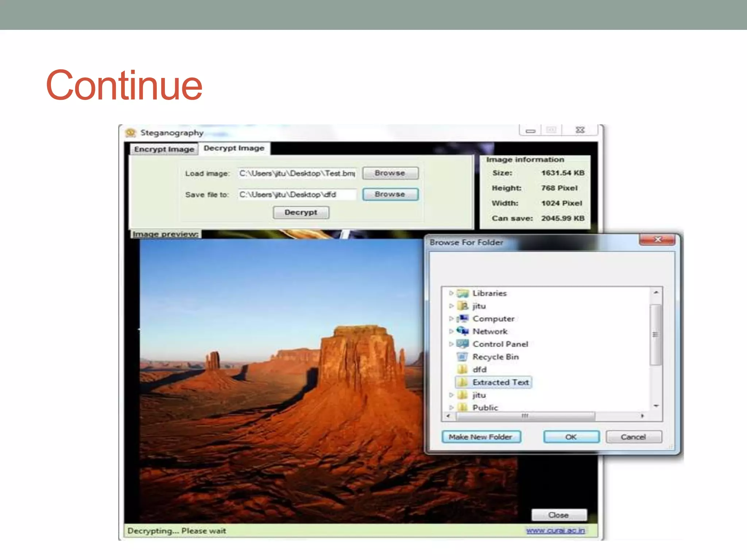Click Make New Folder button

tap(481, 437)
